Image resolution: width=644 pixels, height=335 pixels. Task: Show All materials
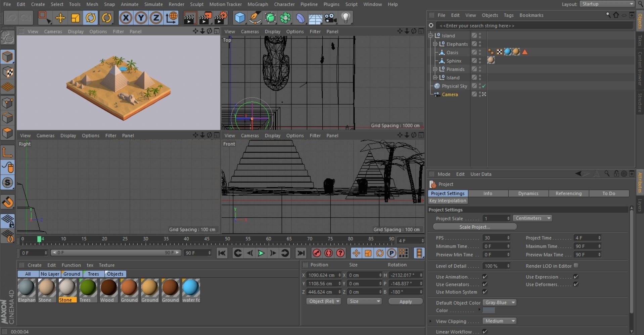coord(28,274)
